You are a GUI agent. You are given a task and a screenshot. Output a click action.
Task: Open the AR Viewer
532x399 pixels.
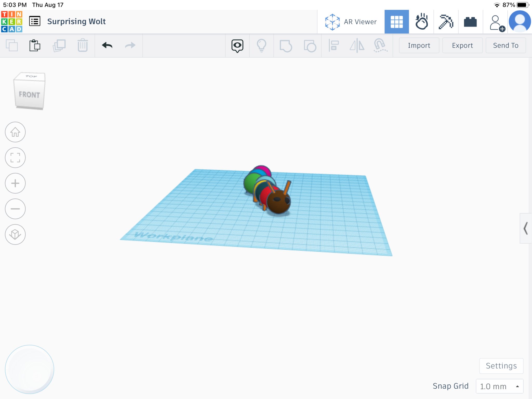[x=351, y=22]
